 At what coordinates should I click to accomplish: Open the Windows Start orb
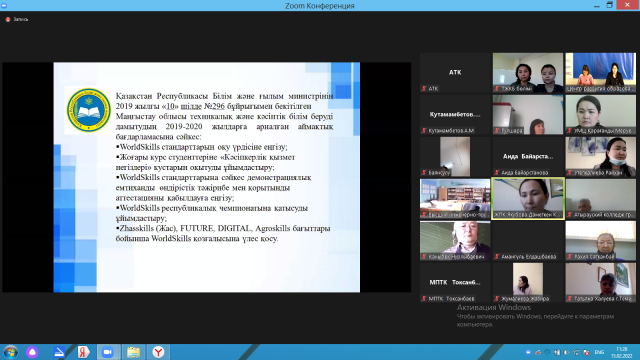11,352
